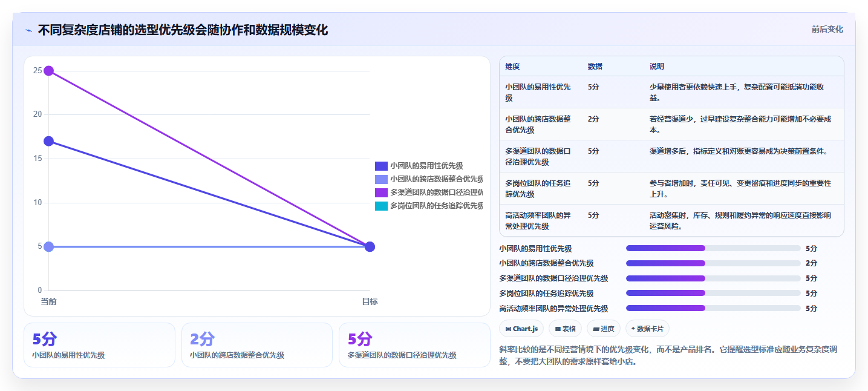
Task: Click the legend text 小团队的易用性优先级
Action: [x=426, y=166]
